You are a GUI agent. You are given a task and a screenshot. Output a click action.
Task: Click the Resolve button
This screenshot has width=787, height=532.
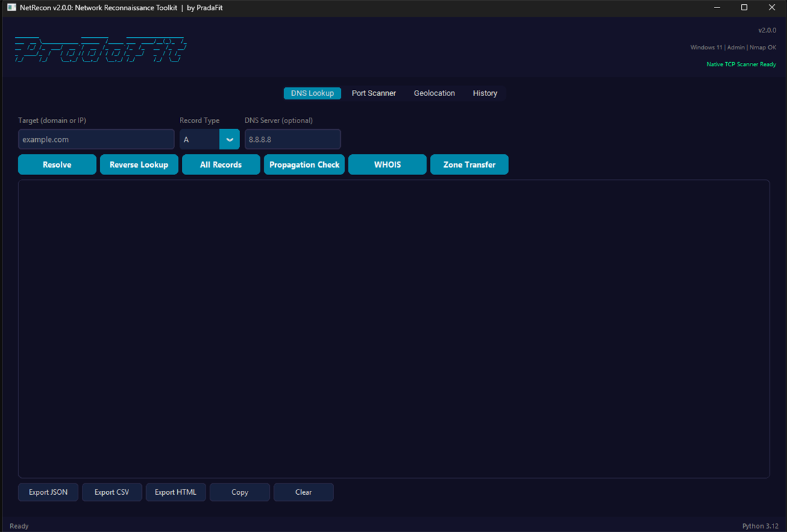tap(57, 165)
